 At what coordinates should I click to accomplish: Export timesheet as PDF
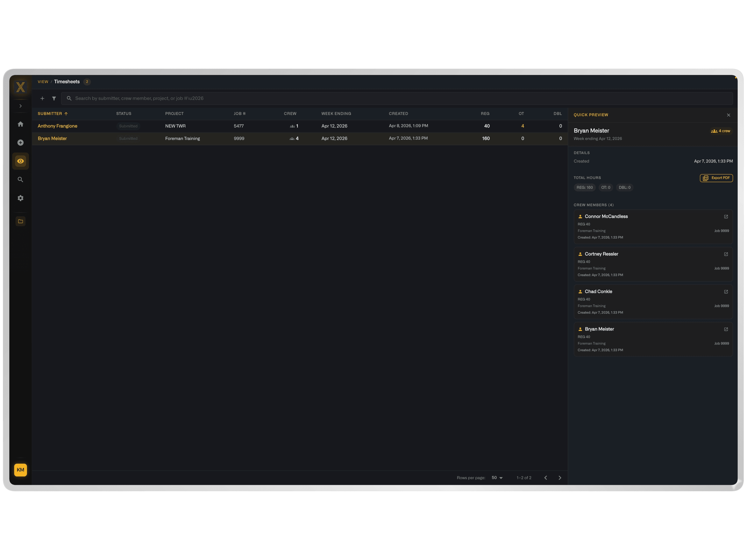pyautogui.click(x=716, y=178)
